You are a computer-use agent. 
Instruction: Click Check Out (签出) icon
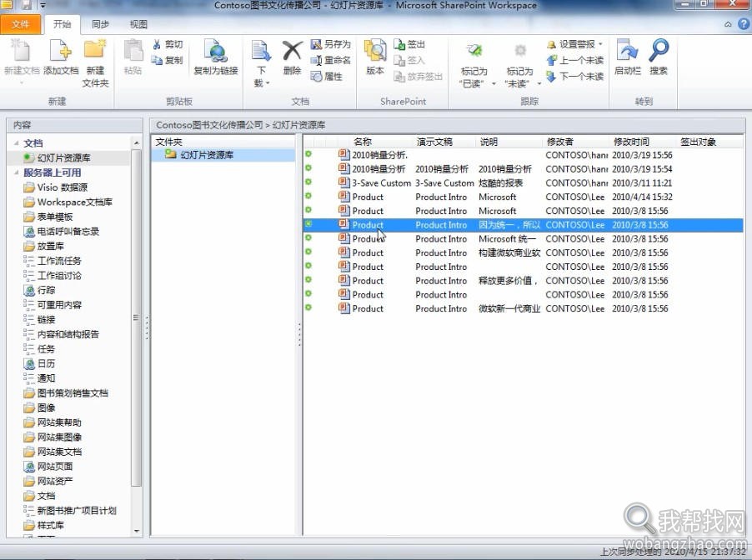coord(399,44)
